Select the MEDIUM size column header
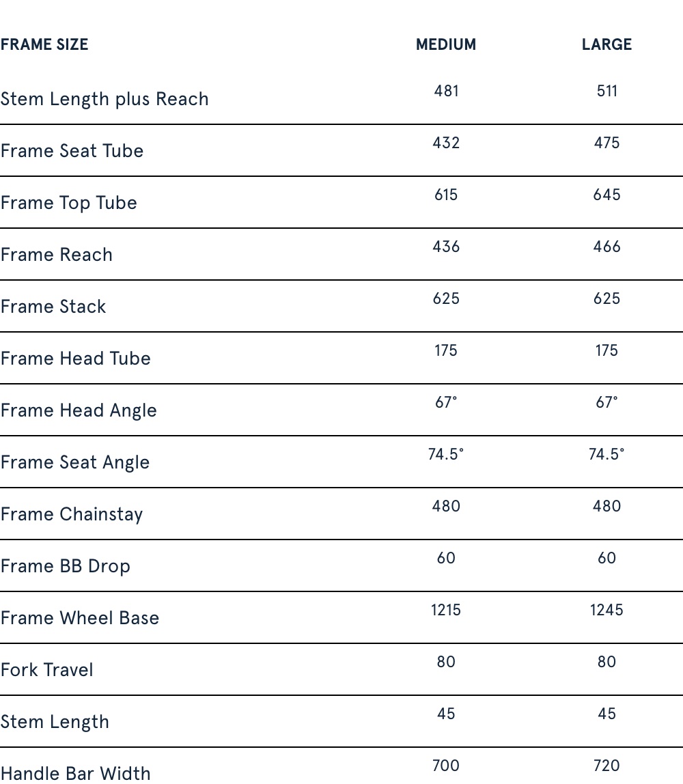Viewport: 683px width, 784px height. pyautogui.click(x=446, y=45)
